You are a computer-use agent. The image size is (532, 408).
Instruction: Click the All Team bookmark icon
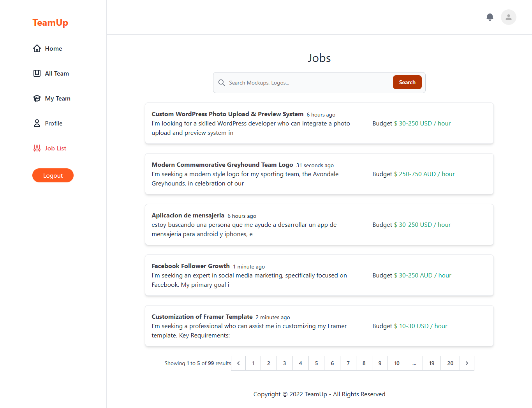[37, 73]
